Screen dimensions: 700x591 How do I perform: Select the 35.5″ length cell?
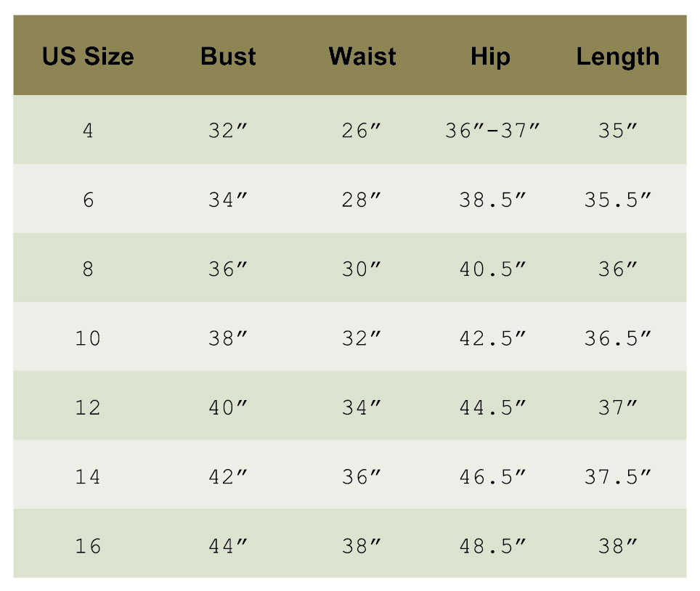(617, 200)
